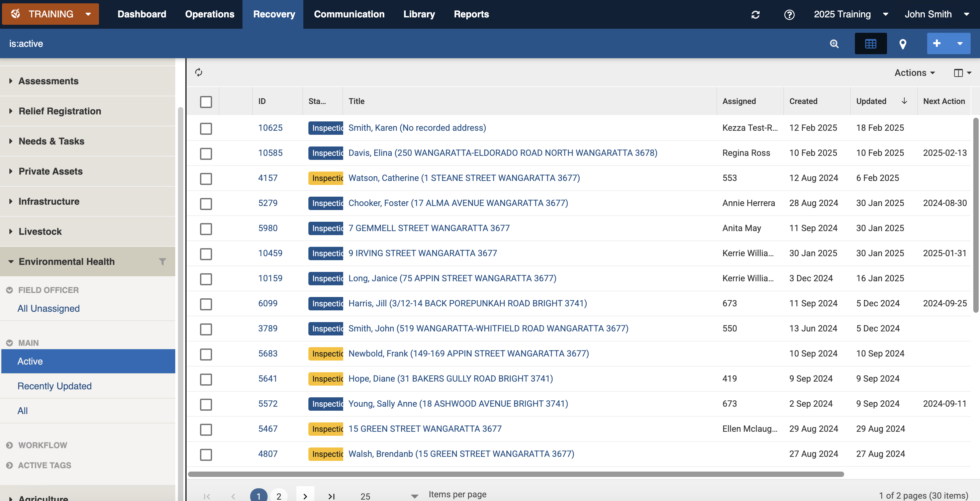This screenshot has width=980, height=501.
Task: Tick the select-all header checkbox
Action: tap(206, 102)
